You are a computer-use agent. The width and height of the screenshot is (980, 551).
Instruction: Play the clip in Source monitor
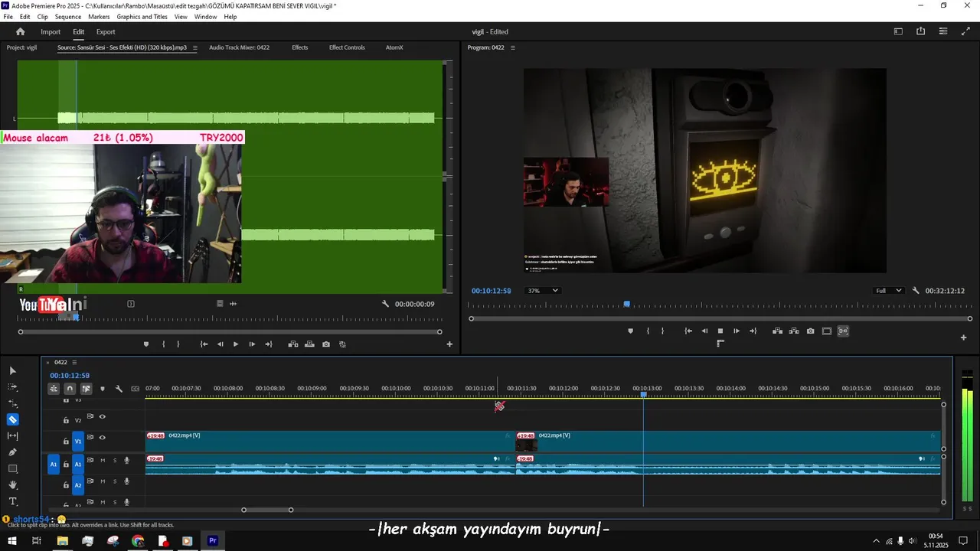(236, 344)
